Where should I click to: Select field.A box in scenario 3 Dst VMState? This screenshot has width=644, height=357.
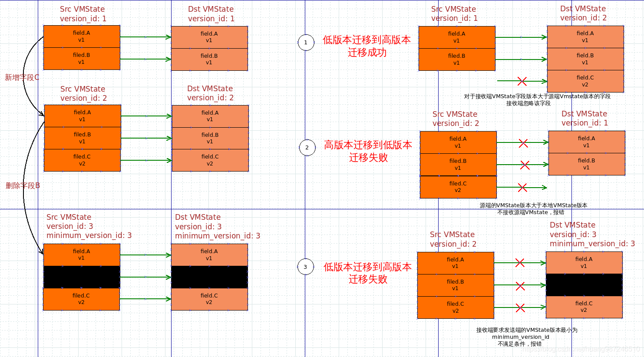pos(584,263)
